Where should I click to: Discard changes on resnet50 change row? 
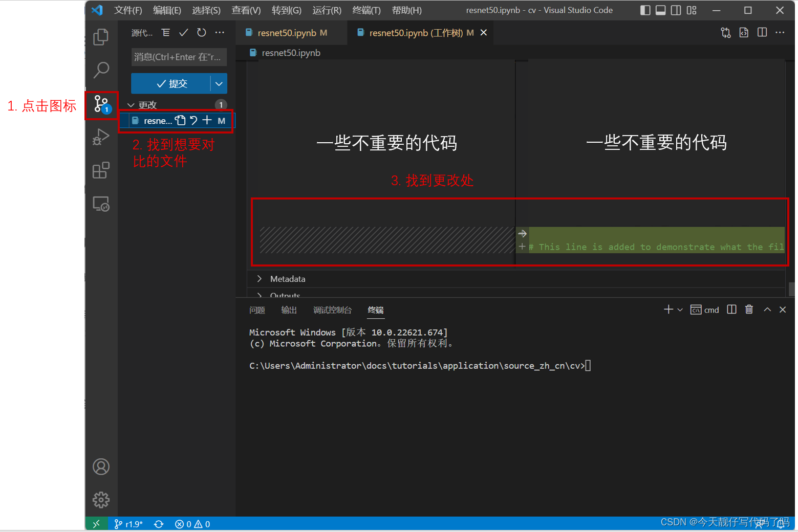[x=193, y=120]
